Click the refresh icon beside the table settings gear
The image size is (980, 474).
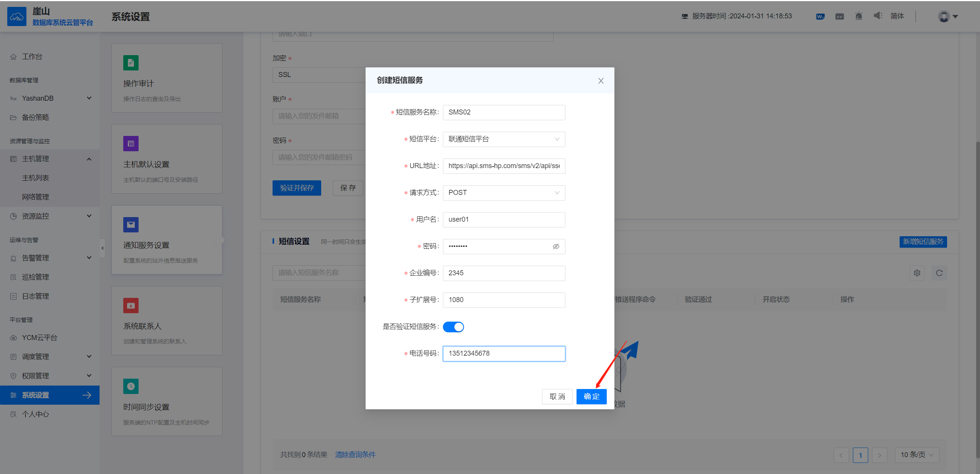[x=939, y=273]
